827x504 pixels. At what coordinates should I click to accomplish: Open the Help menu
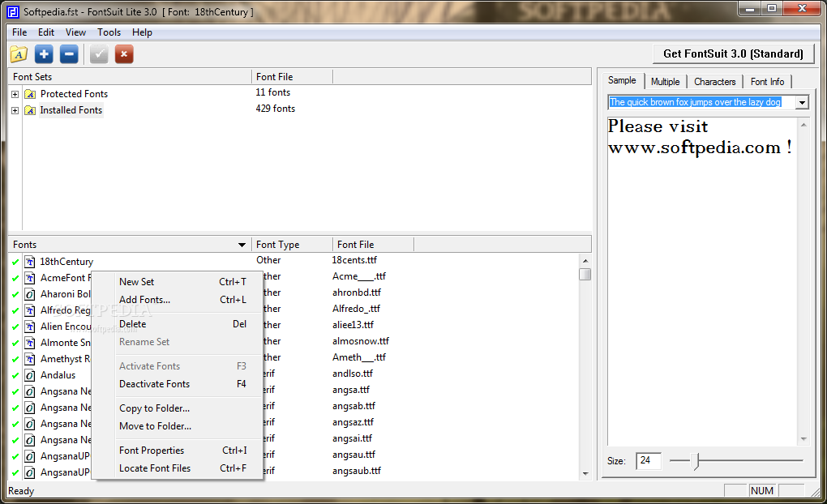coord(142,32)
